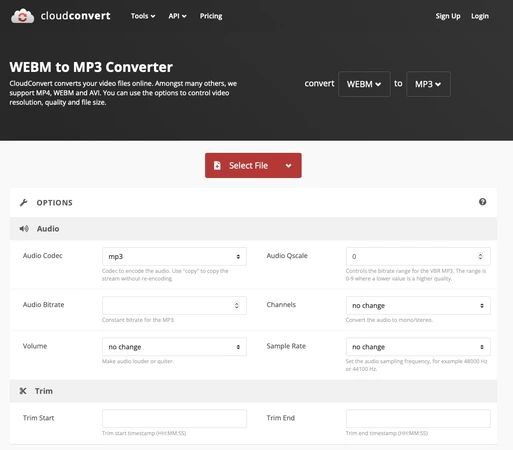This screenshot has width=513, height=450.
Task: Click the Audio Qscale label
Action: pos(287,256)
